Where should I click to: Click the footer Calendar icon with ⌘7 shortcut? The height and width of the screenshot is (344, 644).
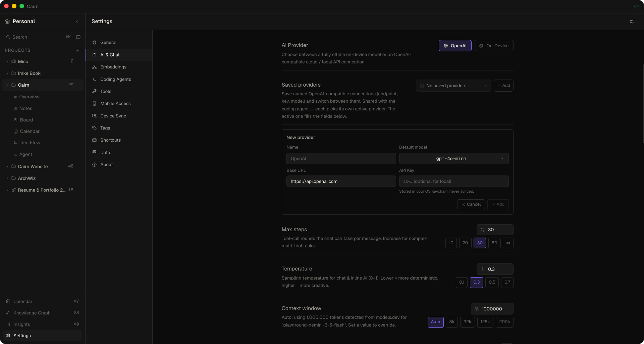[x=8, y=301]
